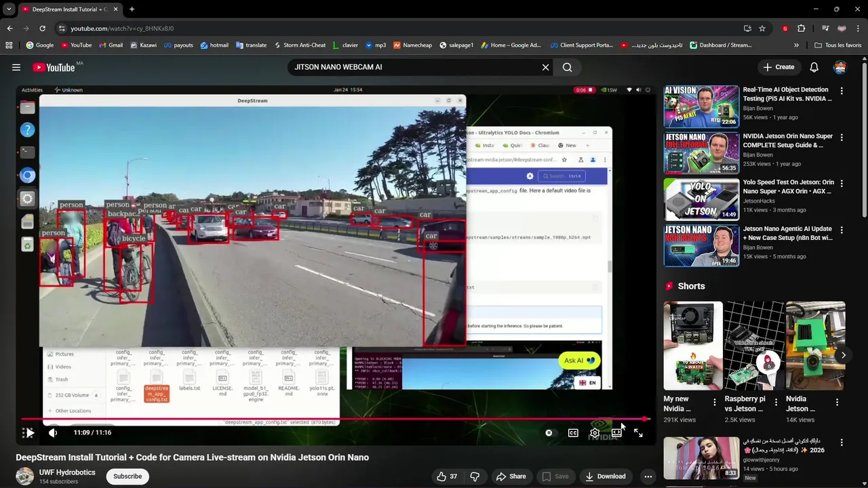Click the UWF Hydrobotics channel avatar
This screenshot has width=868, height=488.
(25, 476)
